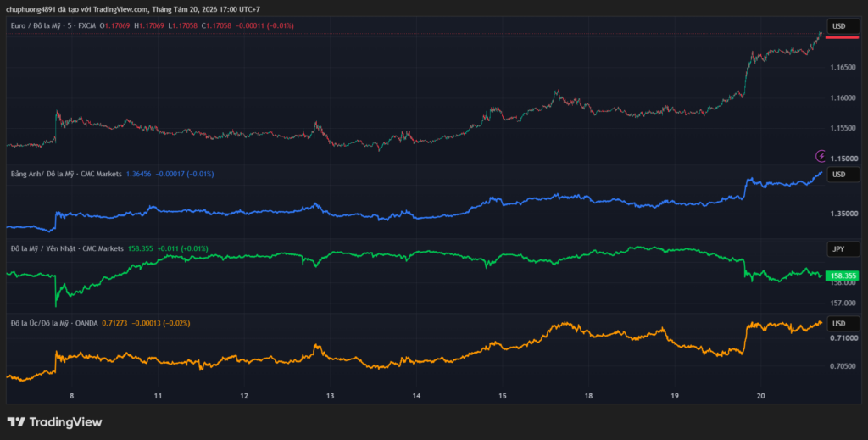Screen dimensions: 868x440
Task: Click price axis label 1.15500
Action: pyautogui.click(x=843, y=128)
